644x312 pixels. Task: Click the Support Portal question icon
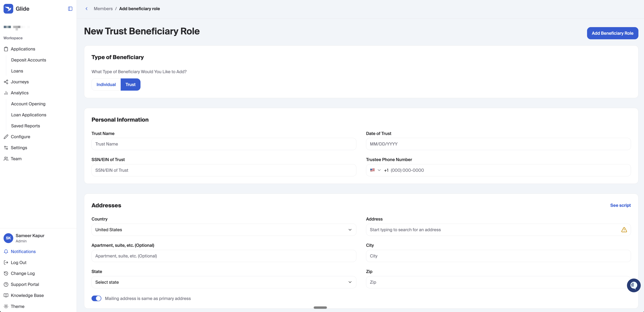click(x=6, y=285)
